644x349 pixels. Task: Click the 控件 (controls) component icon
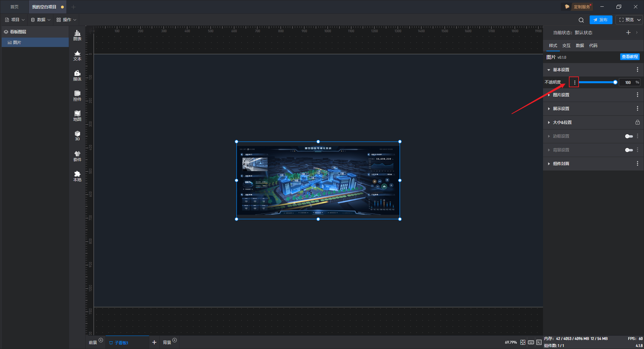click(77, 96)
